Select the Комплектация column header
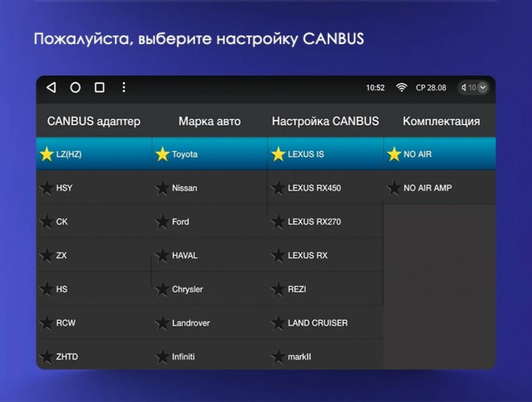The image size is (532, 402). point(441,121)
